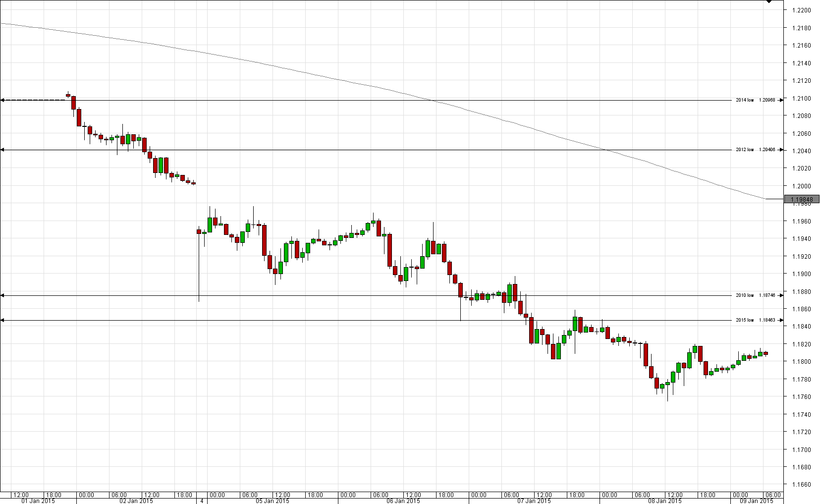Image resolution: width=820 pixels, height=504 pixels.
Task: Select the 08 Jan 2015 date on the time axis
Action: point(665,501)
